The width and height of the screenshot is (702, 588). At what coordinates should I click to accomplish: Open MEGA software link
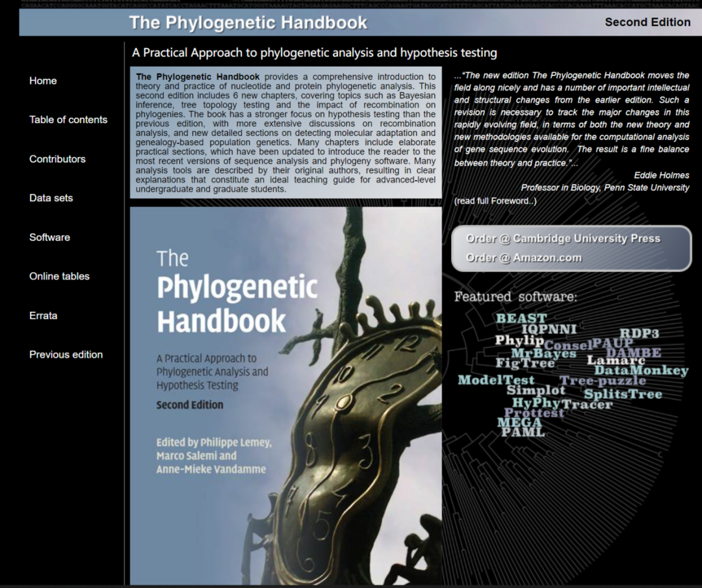pyautogui.click(x=519, y=422)
